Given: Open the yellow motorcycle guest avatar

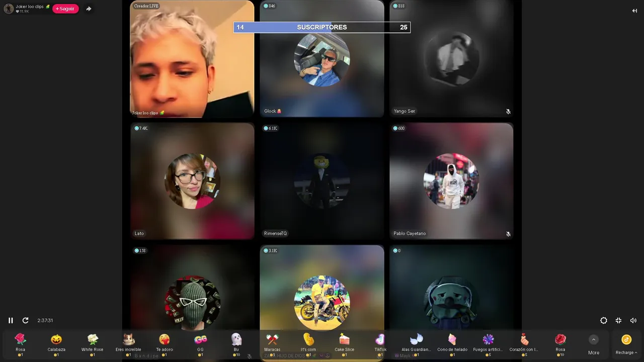Looking at the screenshot, I should tap(322, 303).
